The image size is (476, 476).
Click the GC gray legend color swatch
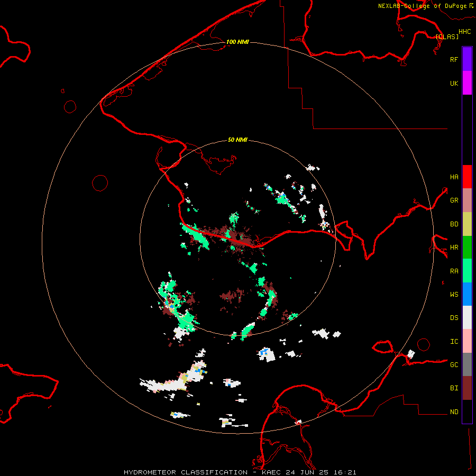467,364
